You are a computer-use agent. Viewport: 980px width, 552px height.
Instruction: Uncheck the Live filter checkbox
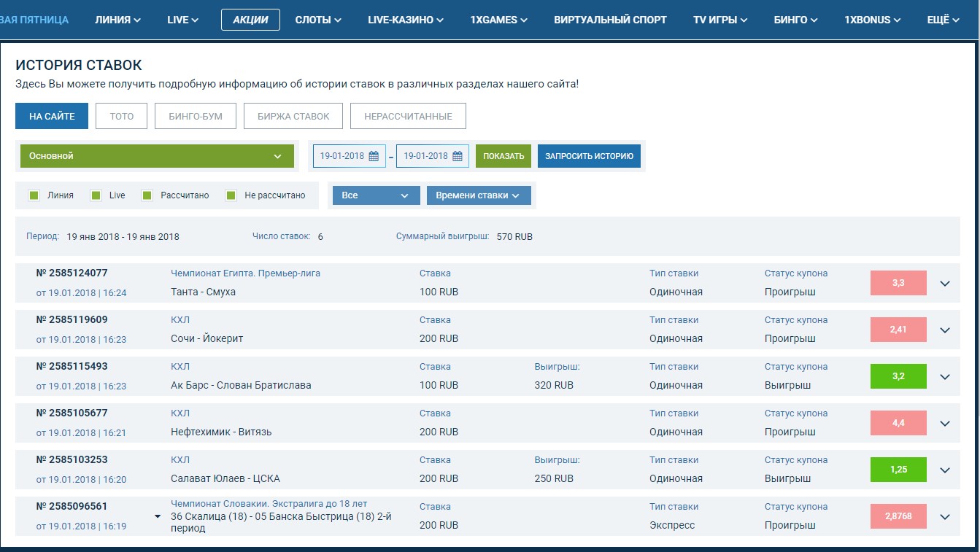96,195
